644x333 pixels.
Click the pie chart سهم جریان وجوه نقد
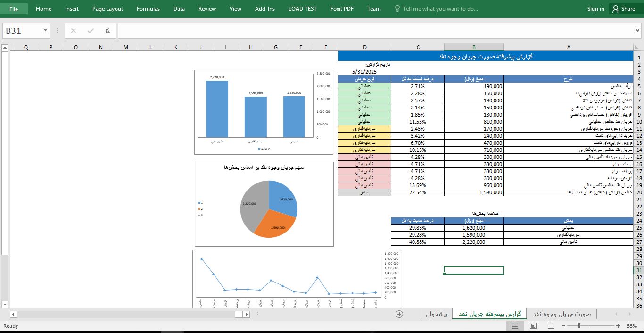[264, 204]
